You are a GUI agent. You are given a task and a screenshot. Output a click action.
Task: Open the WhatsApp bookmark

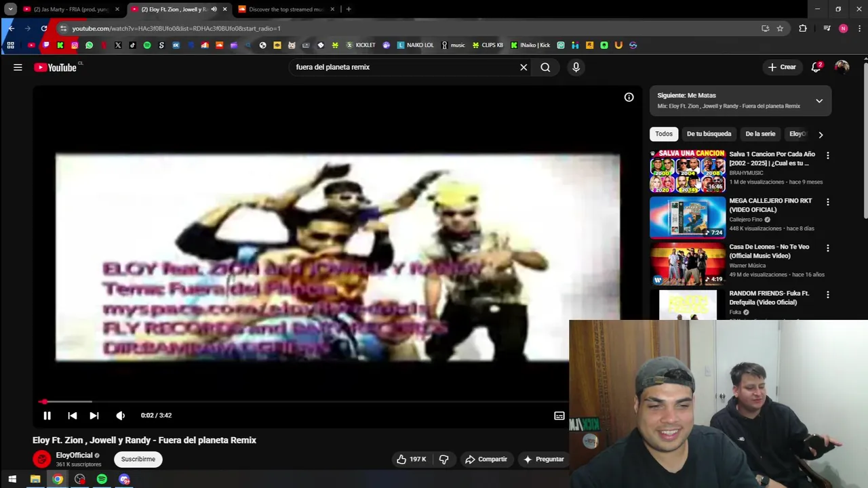(89, 45)
